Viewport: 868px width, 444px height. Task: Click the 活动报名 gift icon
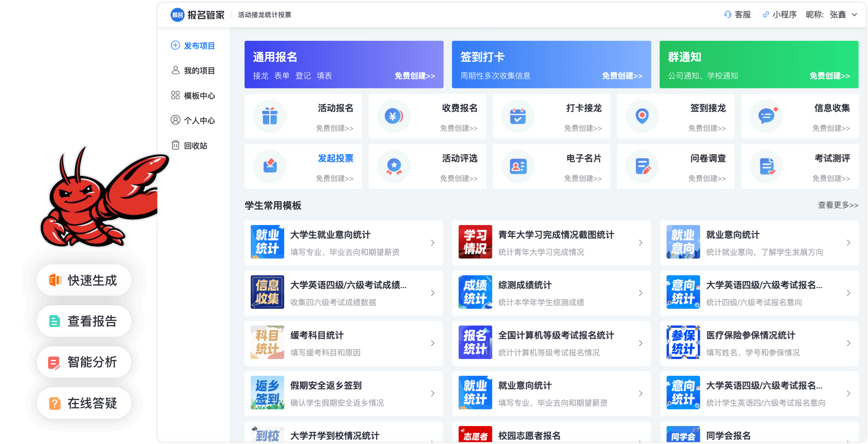click(270, 116)
